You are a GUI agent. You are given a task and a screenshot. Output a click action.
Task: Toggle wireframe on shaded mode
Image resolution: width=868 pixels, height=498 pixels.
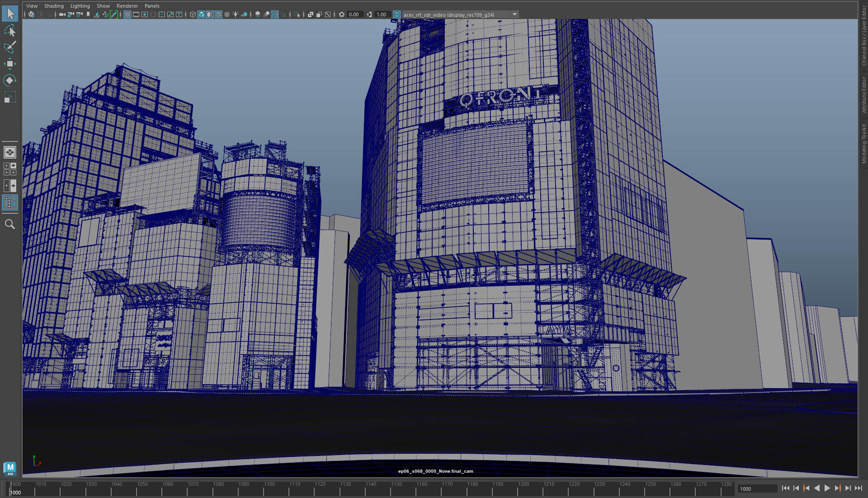218,14
